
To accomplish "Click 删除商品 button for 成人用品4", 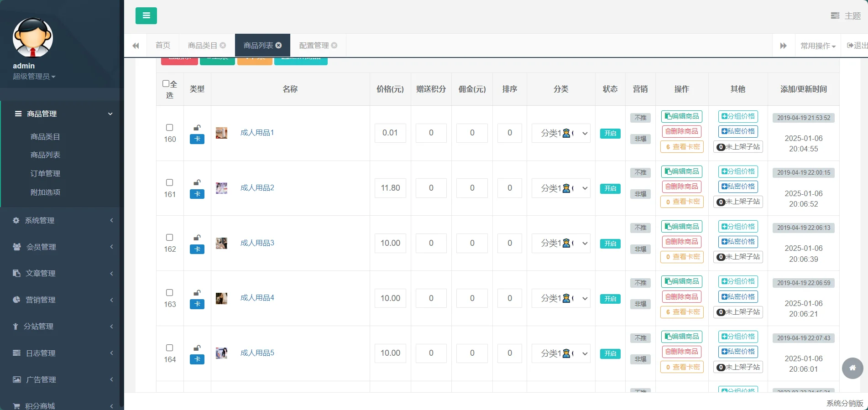I will click(681, 297).
